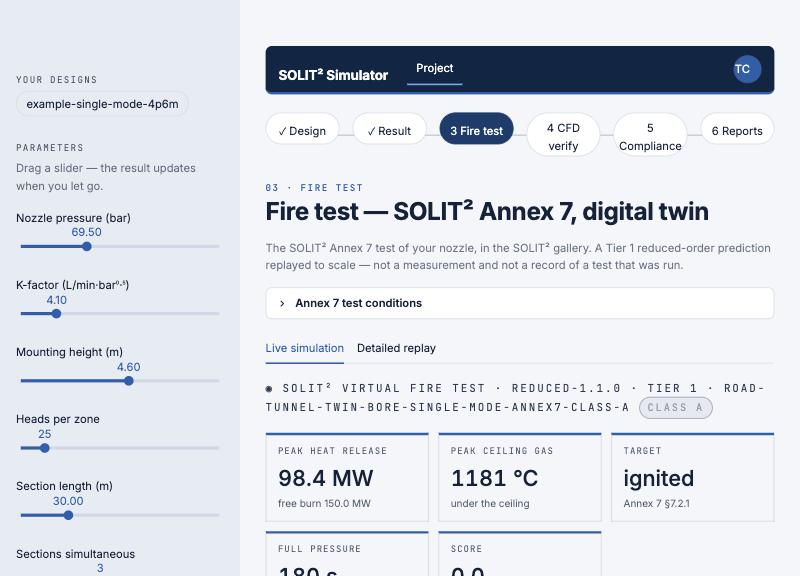Click the status dot before SOLIT² VIRTUAL FIRE TEST
Image resolution: width=800 pixels, height=576 pixels.
point(269,389)
